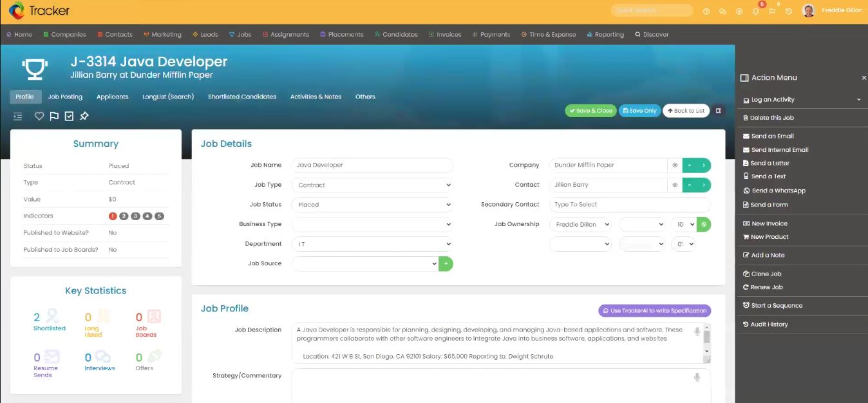The height and width of the screenshot is (403, 868).
Task: Click microphone icon in Strategy/Commentary
Action: [697, 377]
